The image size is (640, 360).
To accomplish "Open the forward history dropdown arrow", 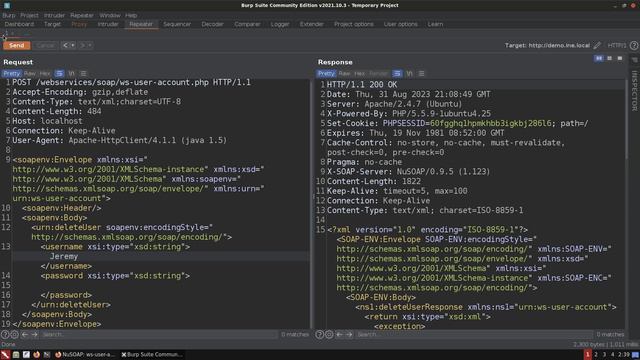I will coord(90,45).
